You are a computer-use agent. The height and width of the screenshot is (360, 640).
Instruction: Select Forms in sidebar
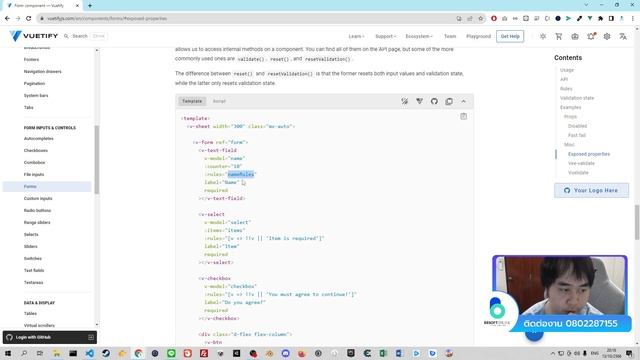(x=47, y=187)
